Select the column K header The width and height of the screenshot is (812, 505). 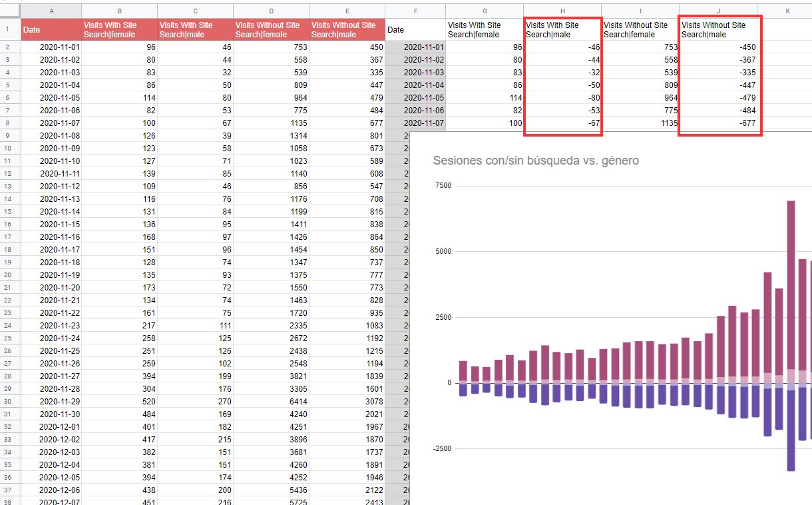tap(786, 11)
